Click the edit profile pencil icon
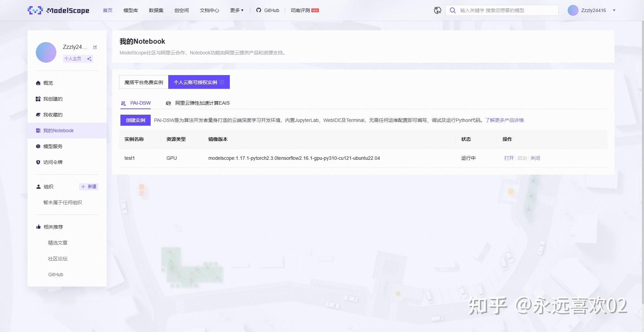Screen dimensions: 644x332 click(x=95, y=47)
